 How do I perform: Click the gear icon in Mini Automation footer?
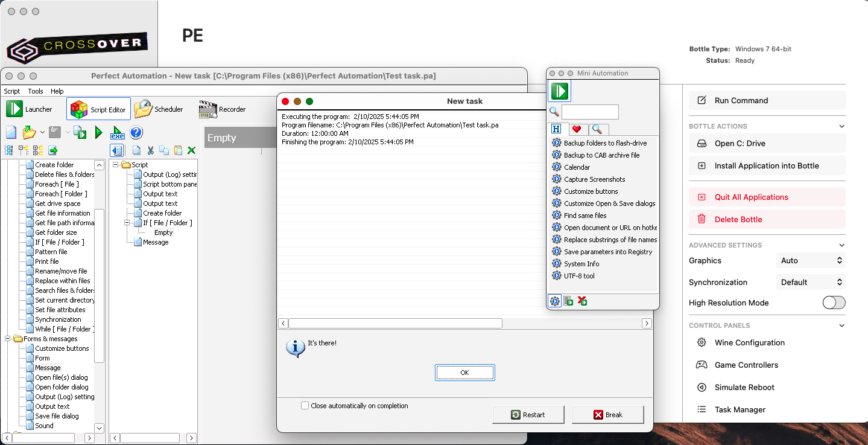click(x=554, y=301)
